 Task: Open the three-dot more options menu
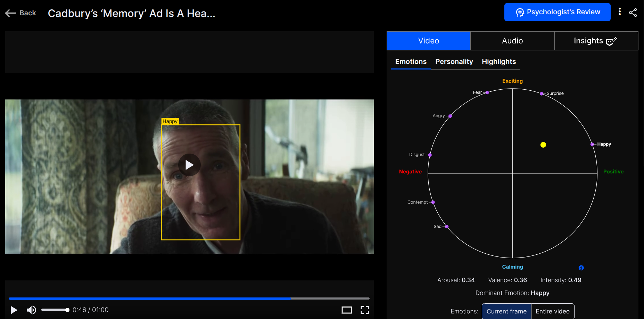pos(620,12)
